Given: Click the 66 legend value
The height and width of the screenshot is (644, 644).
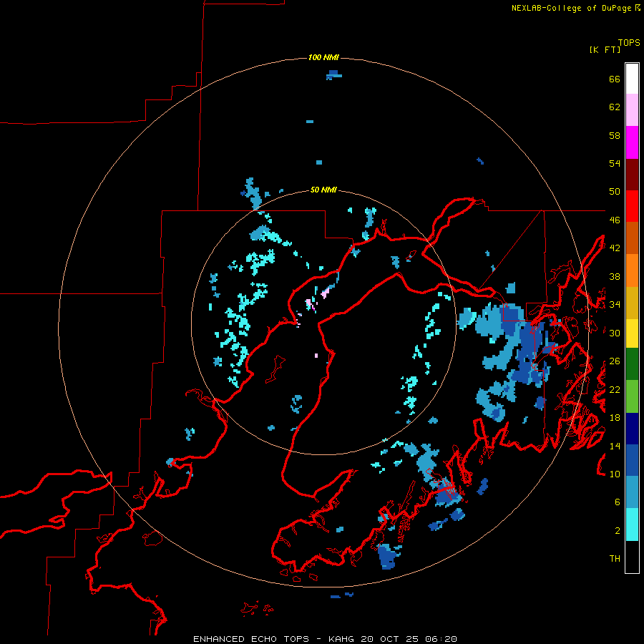Looking at the screenshot, I should click(x=615, y=79).
